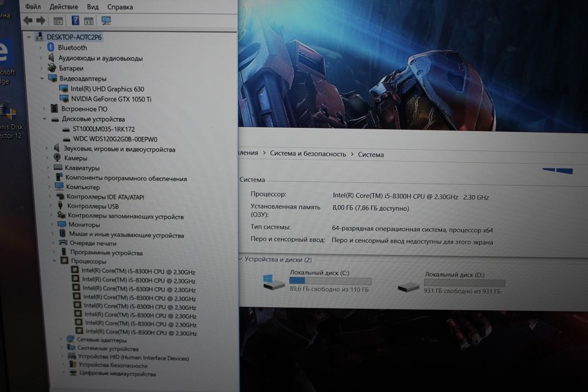Viewport: 588px width, 392px height.
Task: Select the Батареи battery icon
Action: 52,68
